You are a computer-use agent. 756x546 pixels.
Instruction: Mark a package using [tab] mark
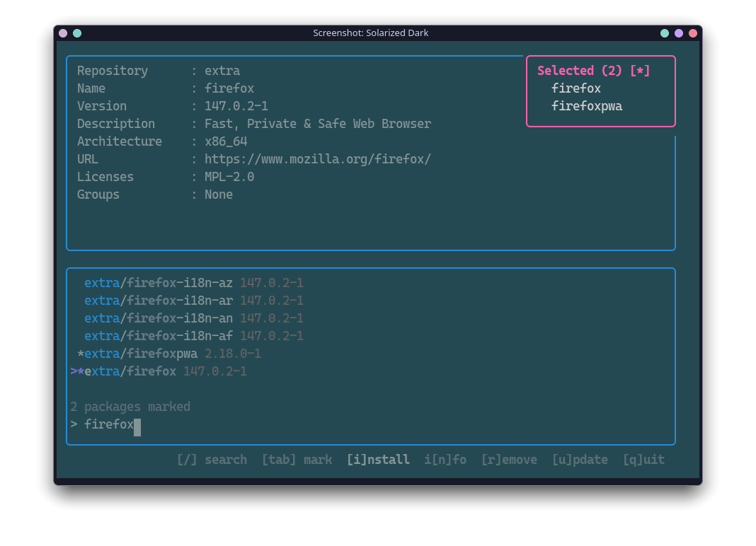pyautogui.click(x=297, y=459)
